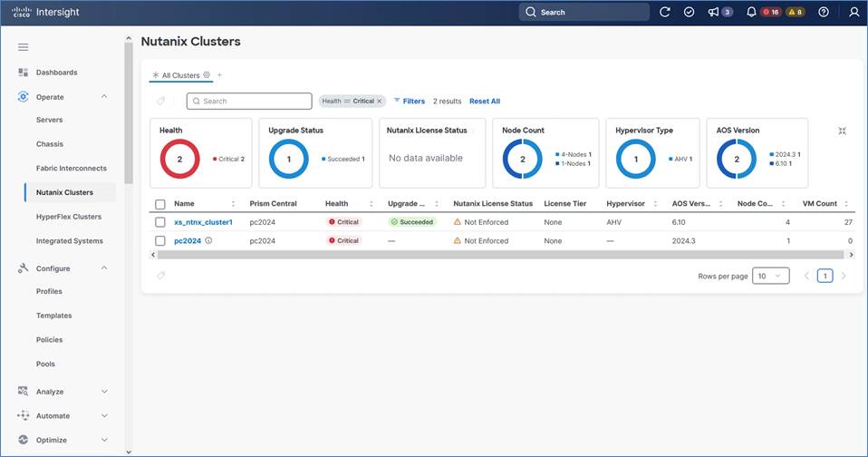The width and height of the screenshot is (868, 457).
Task: Click Reset All filters
Action: click(485, 101)
